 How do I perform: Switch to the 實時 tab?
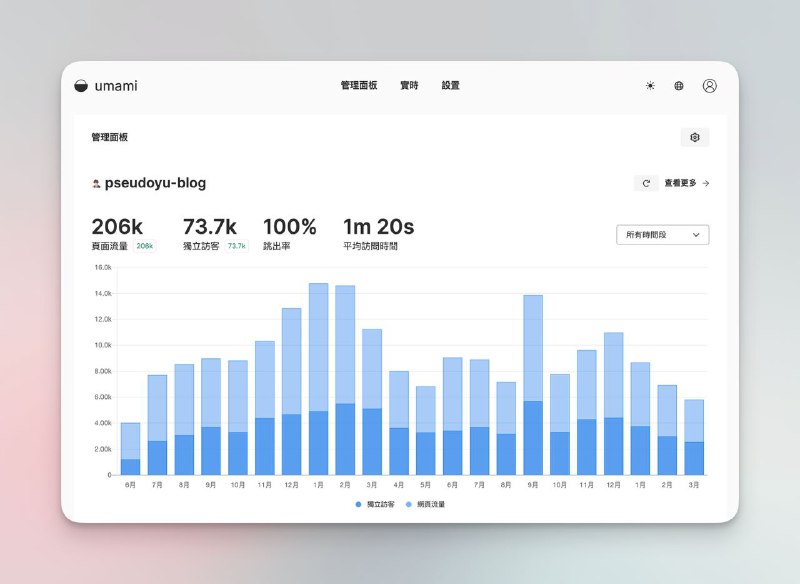point(409,86)
